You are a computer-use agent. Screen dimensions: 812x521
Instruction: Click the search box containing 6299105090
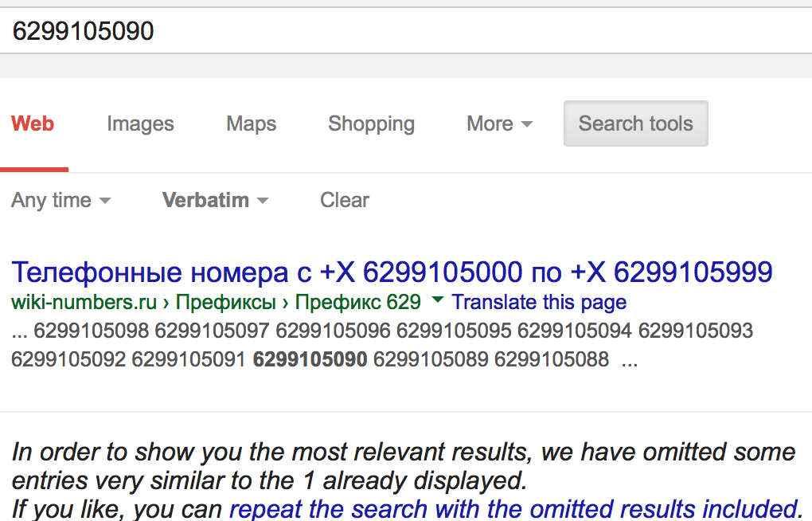398,31
